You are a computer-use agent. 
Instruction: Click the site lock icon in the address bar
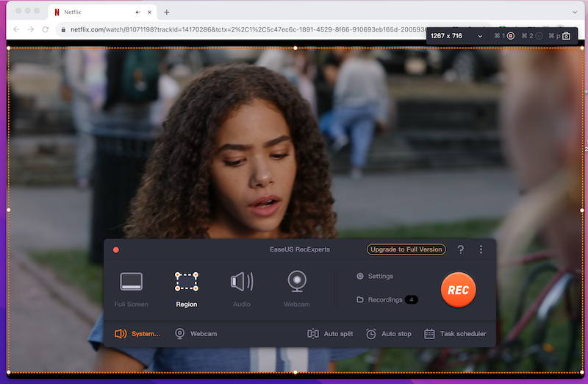pyautogui.click(x=63, y=29)
